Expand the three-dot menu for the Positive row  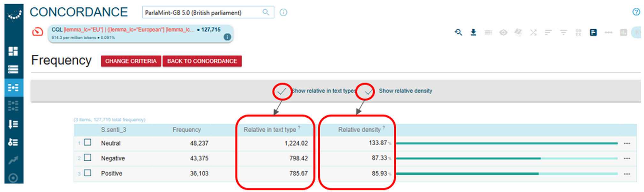pos(627,174)
